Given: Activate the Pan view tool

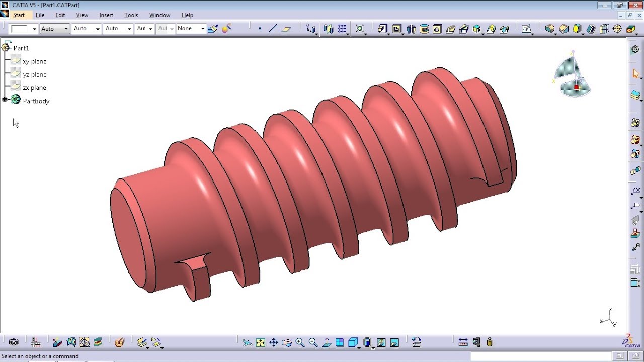Looking at the screenshot, I should click(274, 343).
